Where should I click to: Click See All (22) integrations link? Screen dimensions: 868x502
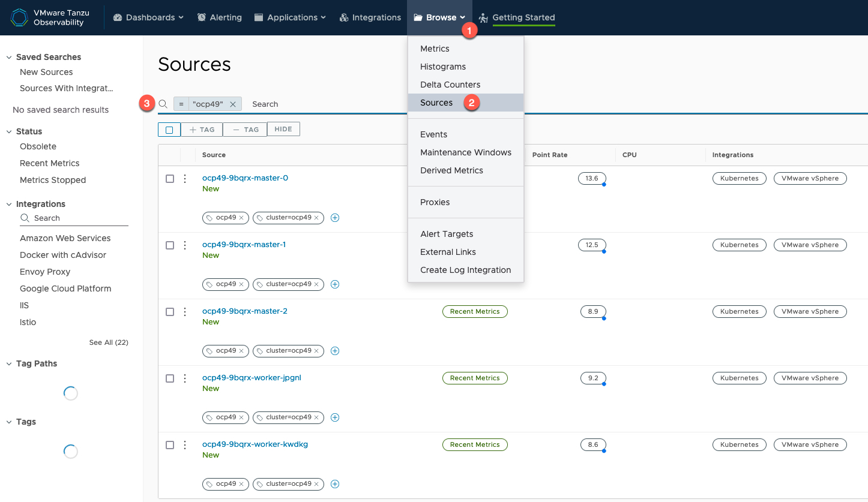[109, 342]
